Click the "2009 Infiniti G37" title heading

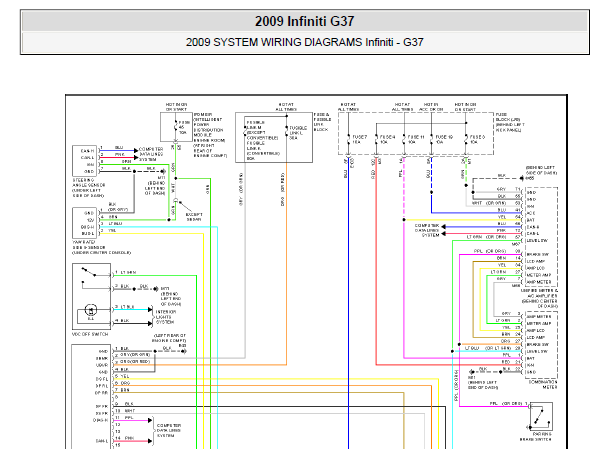(304, 21)
